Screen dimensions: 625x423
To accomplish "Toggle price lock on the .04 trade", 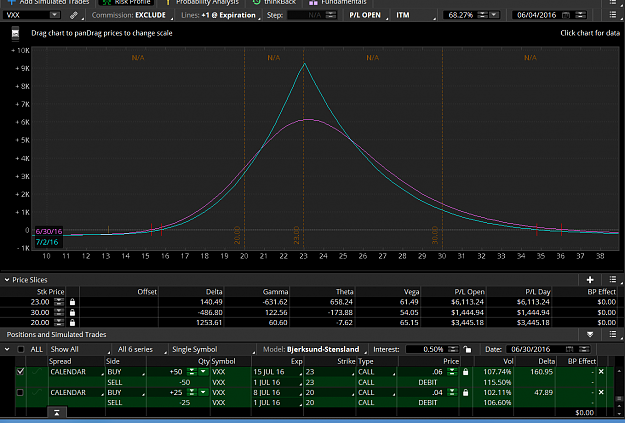I will 465,392.
